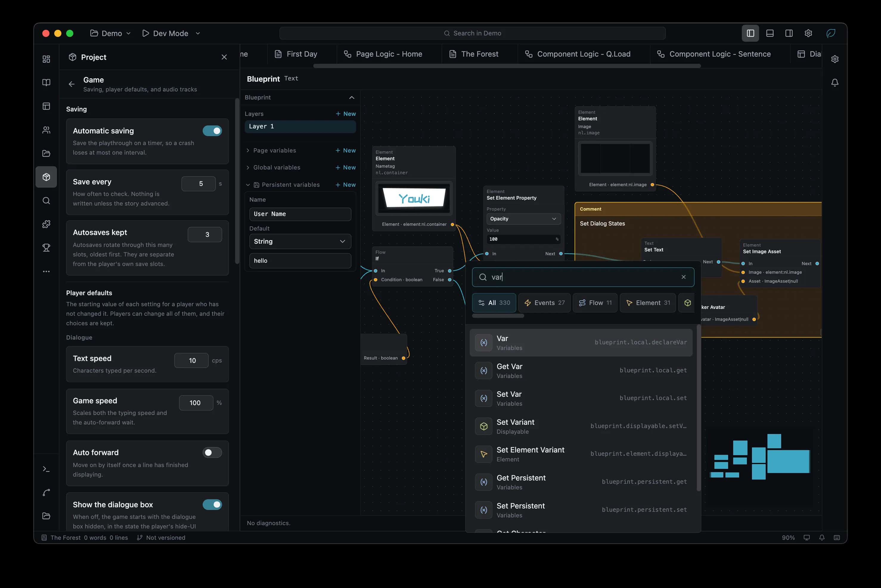Click the tab bar horizontal scrollbar
This screenshot has height=588, width=881.
point(507,66)
